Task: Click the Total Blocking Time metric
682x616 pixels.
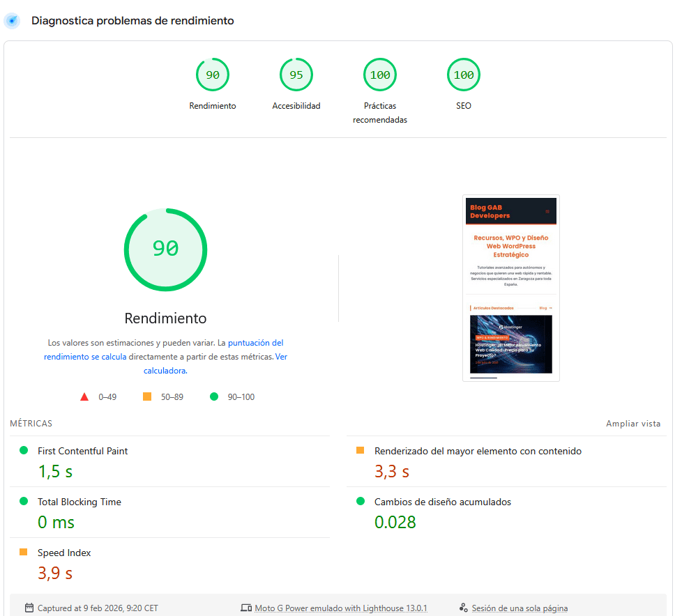Action: tap(79, 502)
